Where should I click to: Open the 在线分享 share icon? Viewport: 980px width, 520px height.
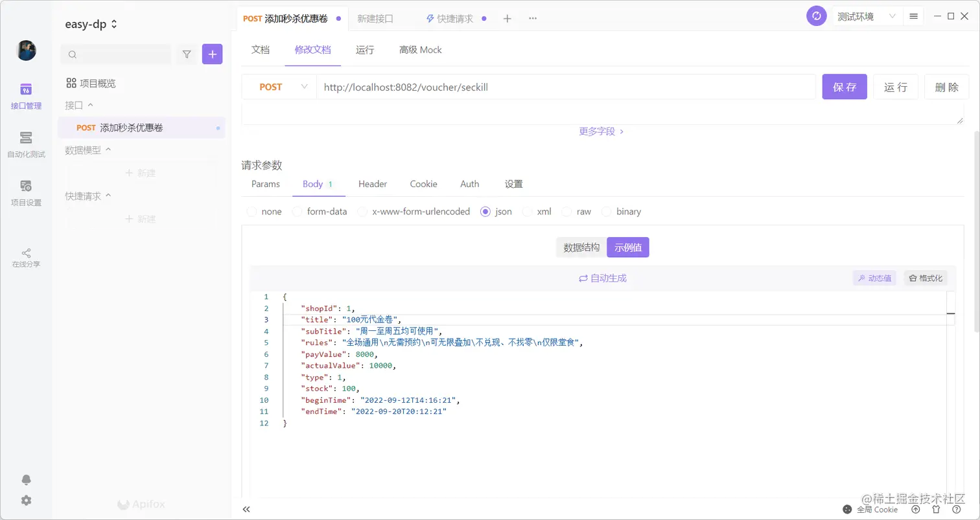(x=26, y=258)
